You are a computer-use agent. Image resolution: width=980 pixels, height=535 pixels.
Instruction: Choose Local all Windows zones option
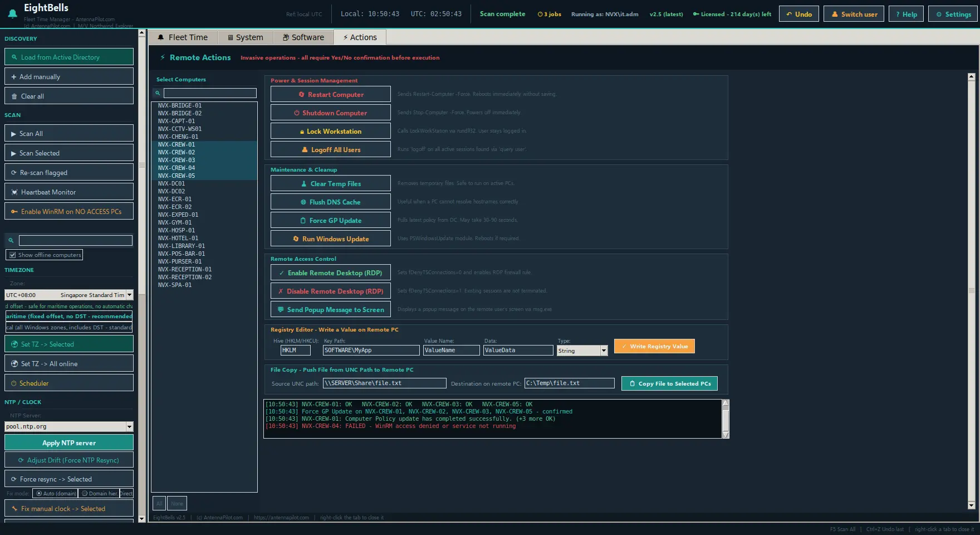[69, 327]
